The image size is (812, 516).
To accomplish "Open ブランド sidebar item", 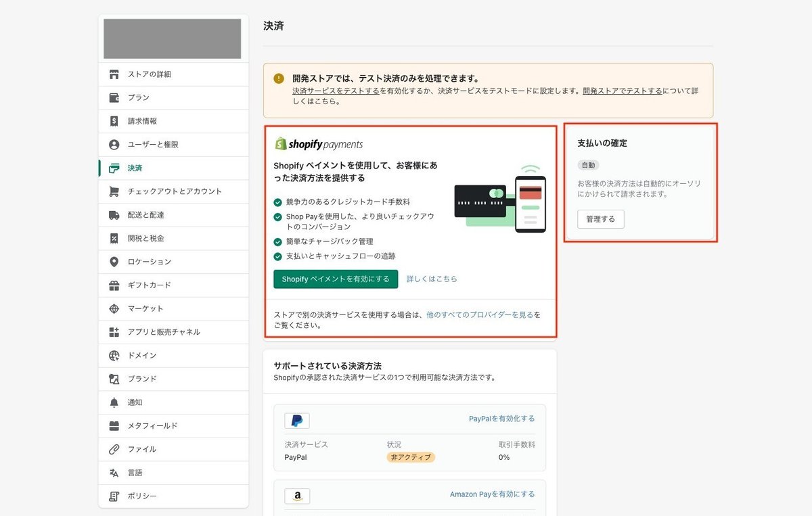I will [173, 379].
